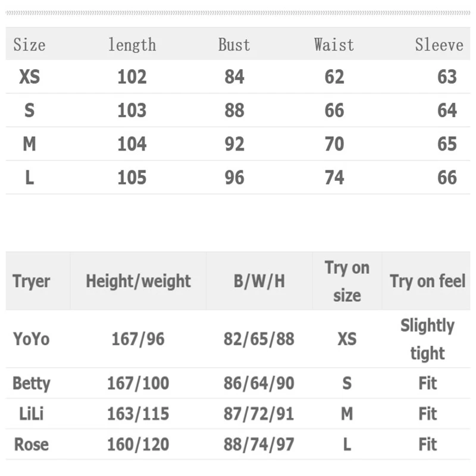Select Betty's measurements 86/64/90
476x476 pixels.
[259, 383]
